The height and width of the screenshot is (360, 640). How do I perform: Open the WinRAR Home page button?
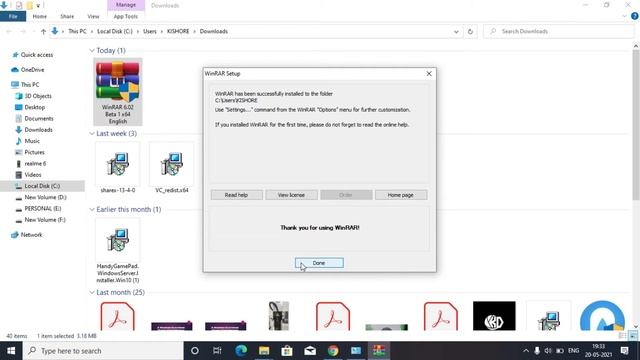click(x=401, y=195)
